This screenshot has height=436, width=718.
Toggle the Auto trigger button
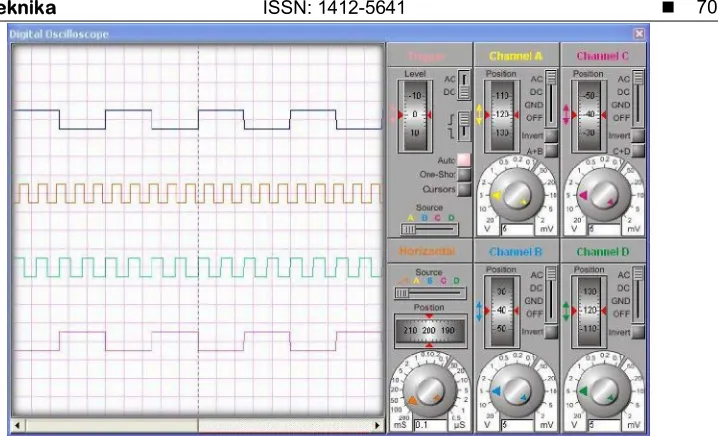463,160
